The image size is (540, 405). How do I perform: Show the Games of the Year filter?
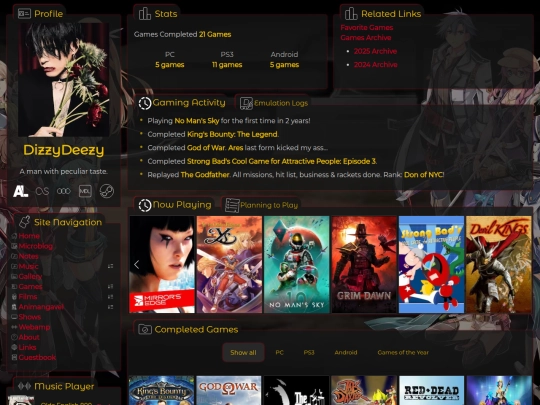[x=403, y=352]
